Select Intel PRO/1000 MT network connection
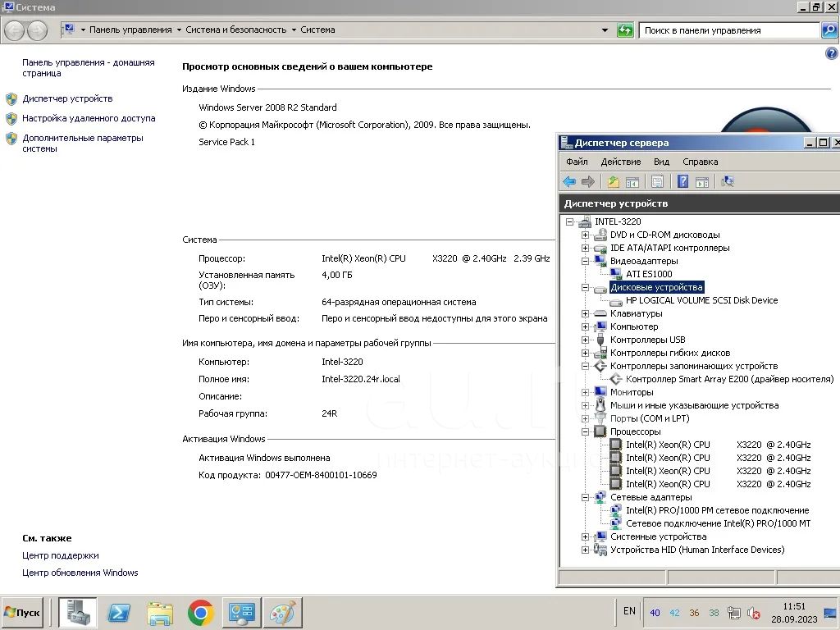 [718, 523]
